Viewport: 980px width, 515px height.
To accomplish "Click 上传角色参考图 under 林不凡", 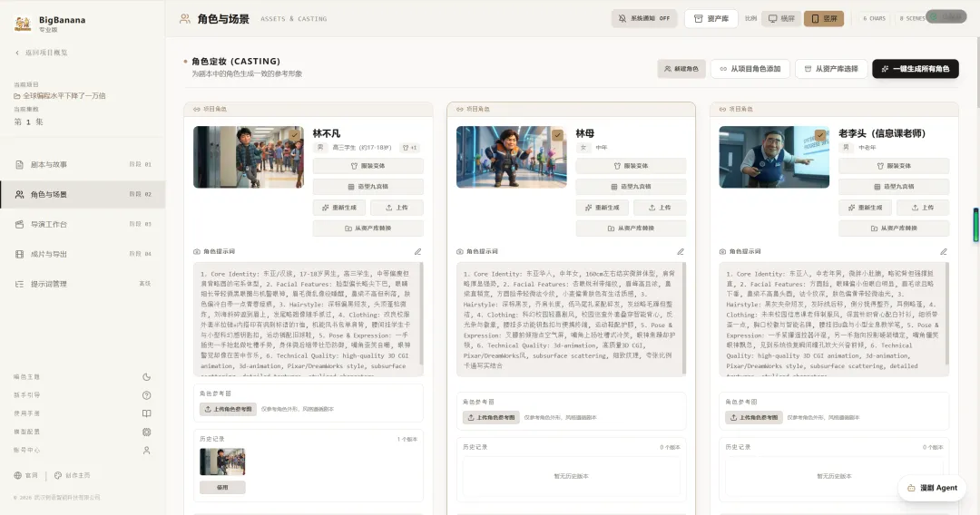I will point(228,410).
